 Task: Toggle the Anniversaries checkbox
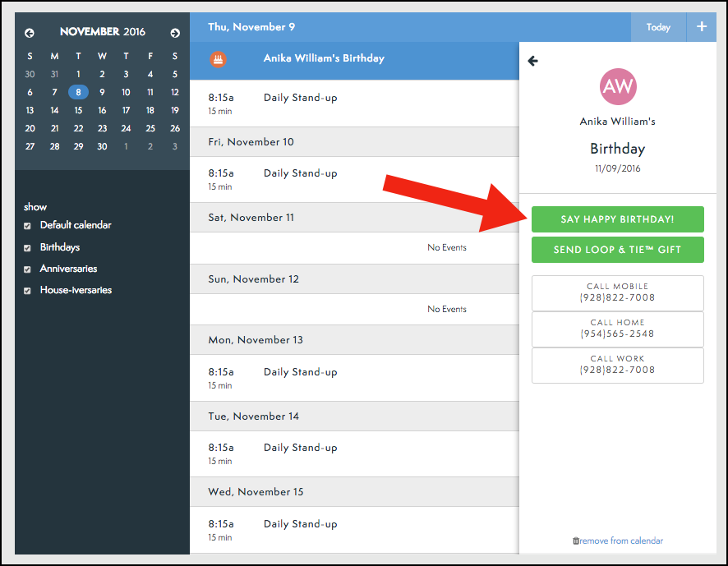(28, 269)
